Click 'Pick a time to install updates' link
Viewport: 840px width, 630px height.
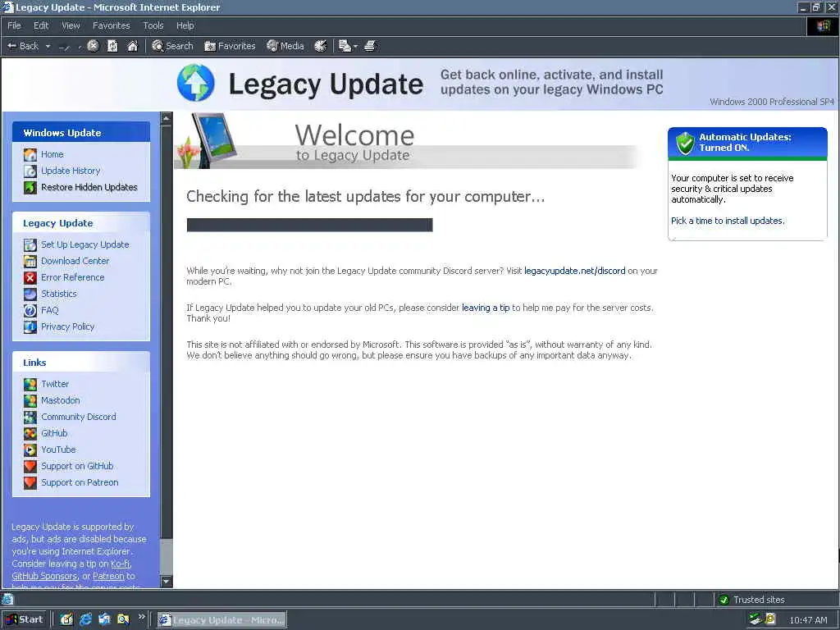pos(728,221)
